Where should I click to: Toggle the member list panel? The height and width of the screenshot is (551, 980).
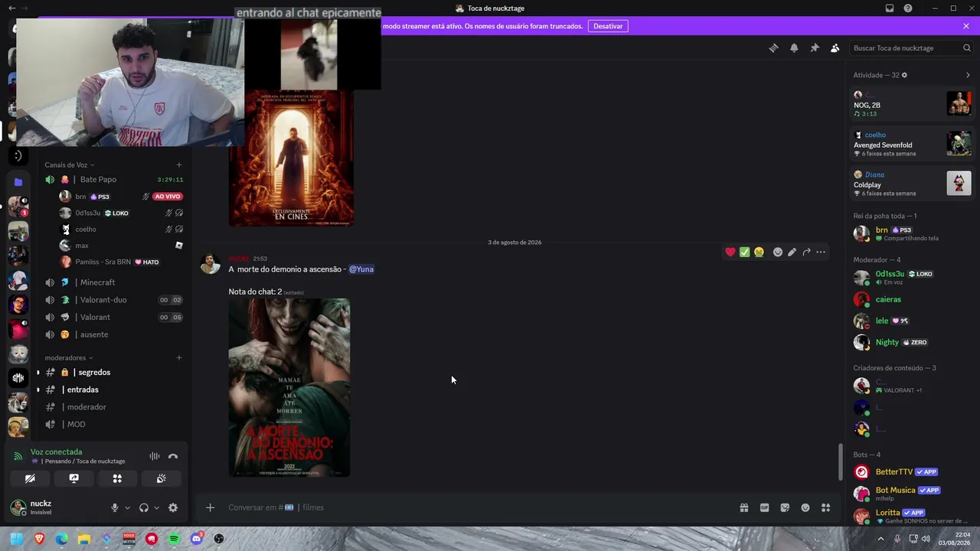pyautogui.click(x=835, y=48)
